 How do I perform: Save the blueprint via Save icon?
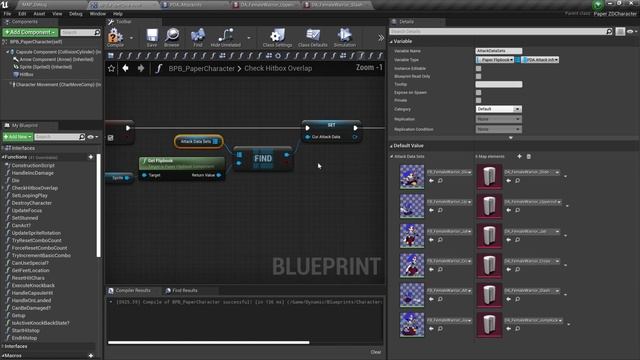tap(152, 37)
